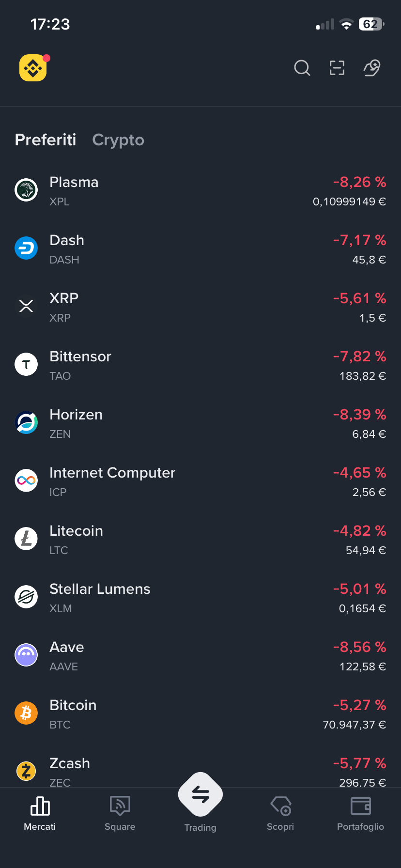Screen dimensions: 401x868
Task: Select the Preferiti tab
Action: point(46,140)
